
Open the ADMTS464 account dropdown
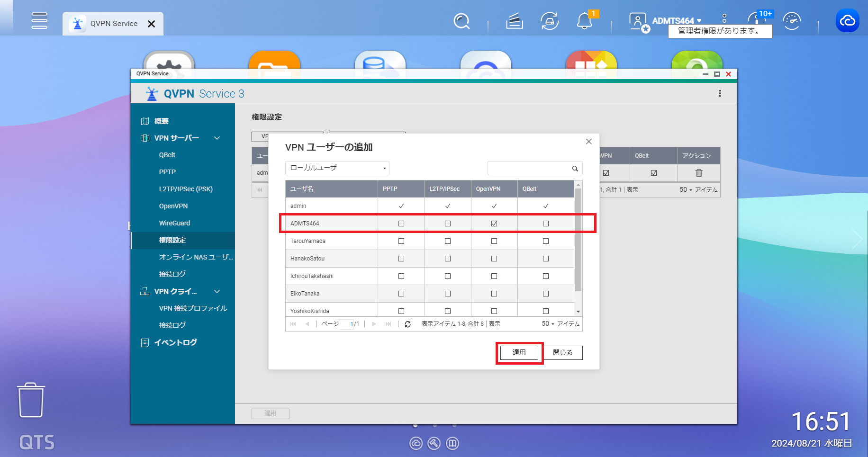(677, 20)
